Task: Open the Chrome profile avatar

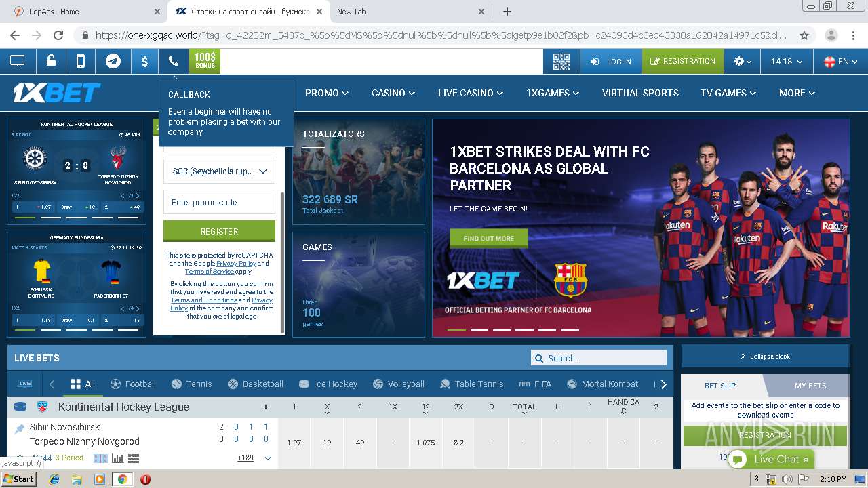Action: click(831, 35)
